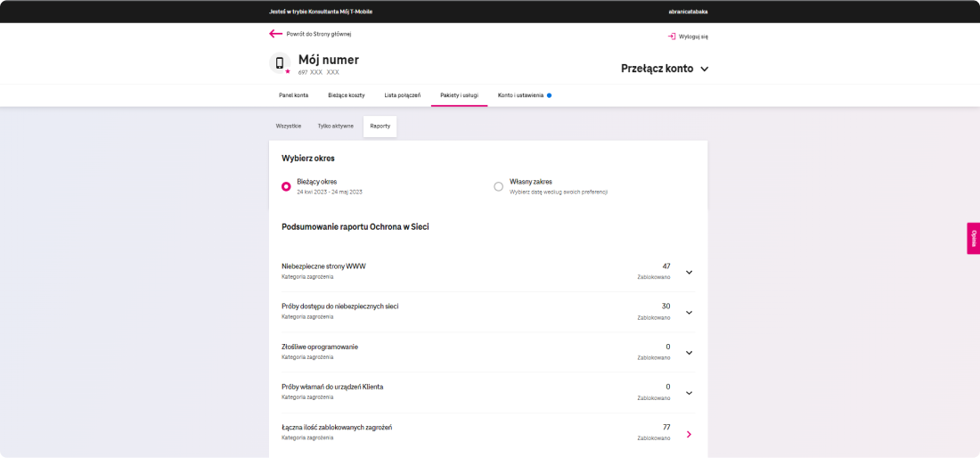Viewport: 980px width, 458px height.
Task: Click the back arrow icon
Action: (275, 34)
